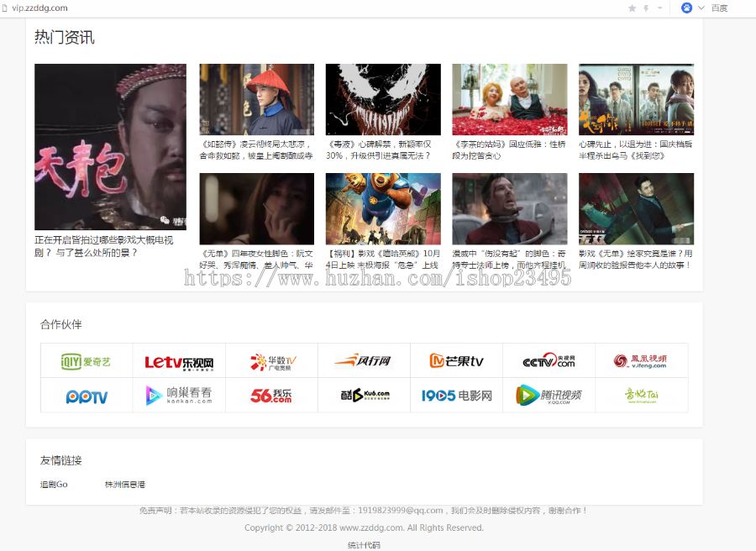Click the page icon beside vip.zzddg.com
This screenshot has height=551, width=756.
5,8
